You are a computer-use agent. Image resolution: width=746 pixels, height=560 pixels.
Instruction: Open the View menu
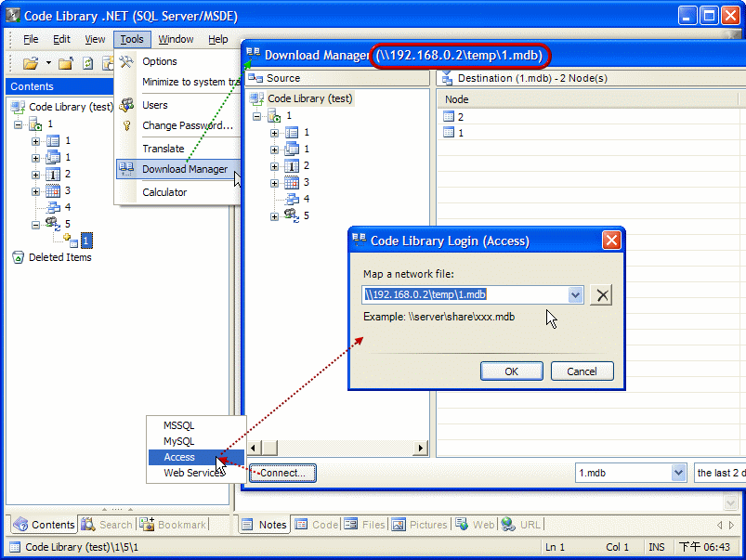click(x=95, y=39)
